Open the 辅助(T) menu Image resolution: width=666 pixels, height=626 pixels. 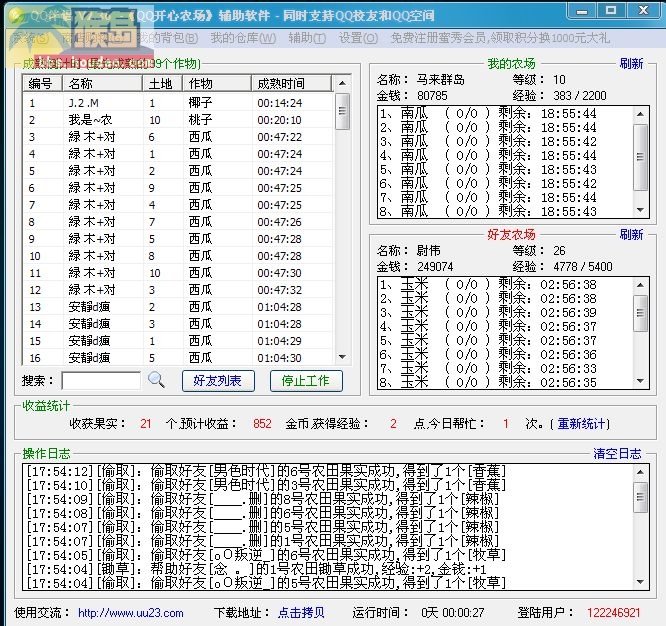coord(307,38)
